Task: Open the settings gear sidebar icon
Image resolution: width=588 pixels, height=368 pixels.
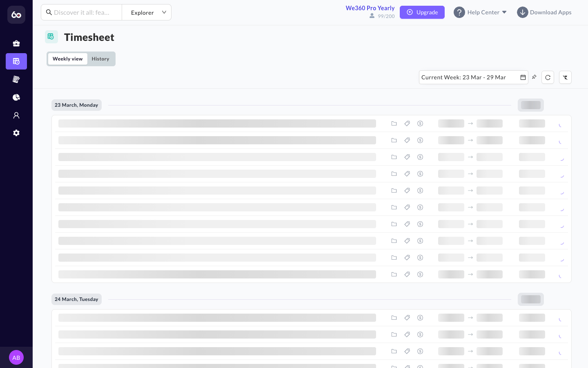Action: pos(16,133)
